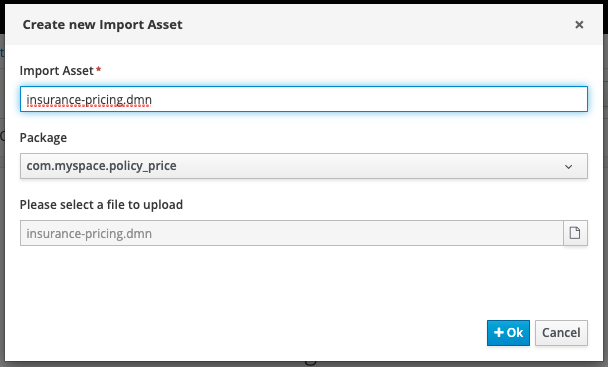Confirm import with the Ok button

(508, 333)
